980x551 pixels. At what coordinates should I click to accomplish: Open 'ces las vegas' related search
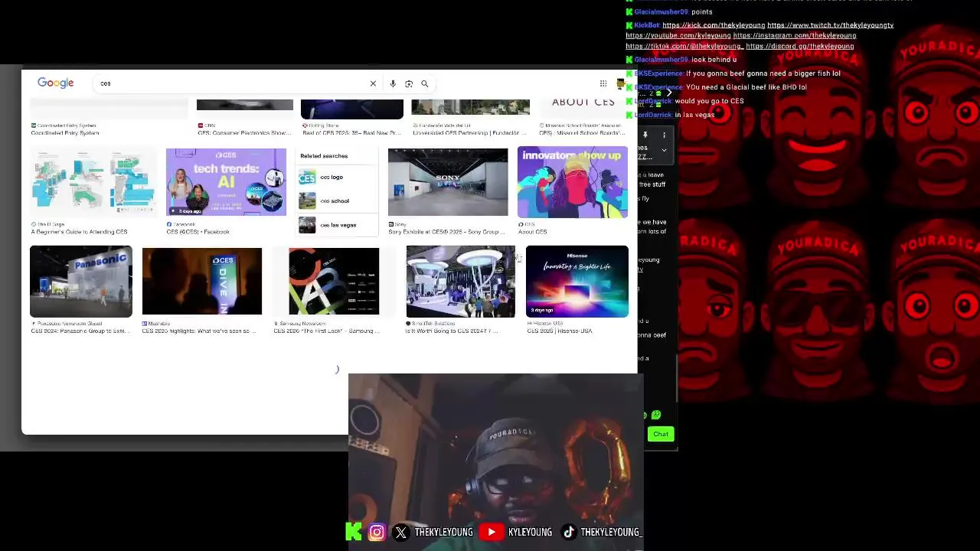[x=338, y=225]
